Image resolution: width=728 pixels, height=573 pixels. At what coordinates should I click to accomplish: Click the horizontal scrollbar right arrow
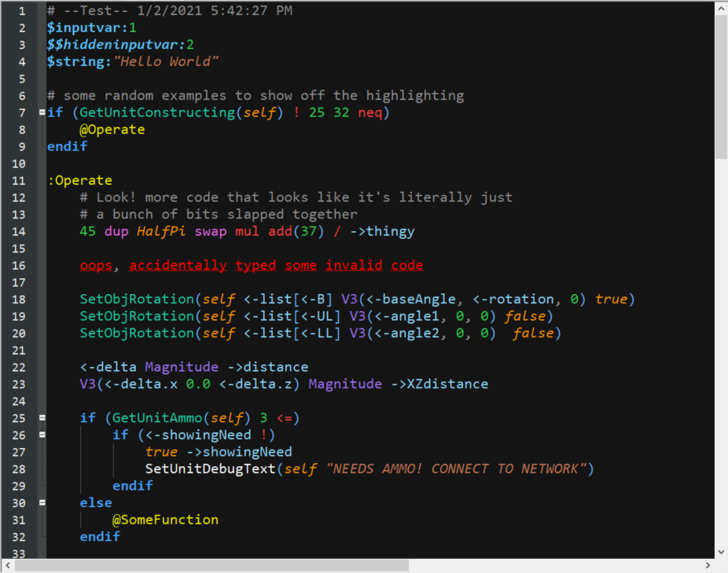coord(708,565)
